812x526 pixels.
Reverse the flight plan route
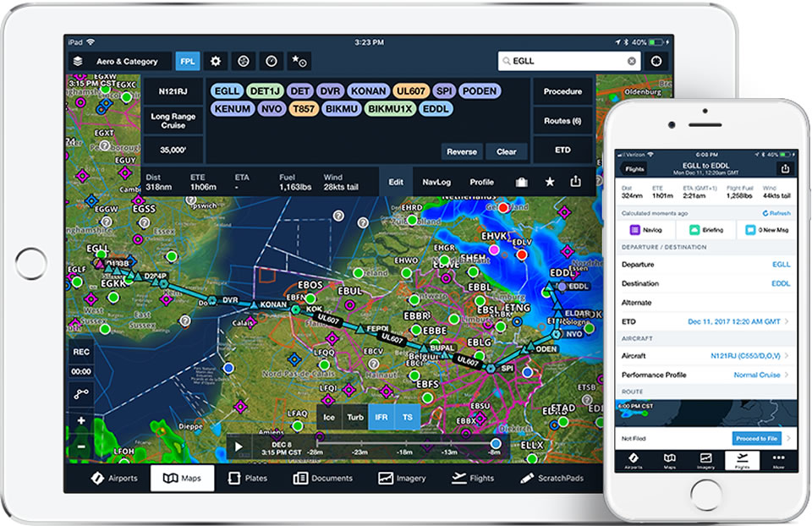[462, 151]
